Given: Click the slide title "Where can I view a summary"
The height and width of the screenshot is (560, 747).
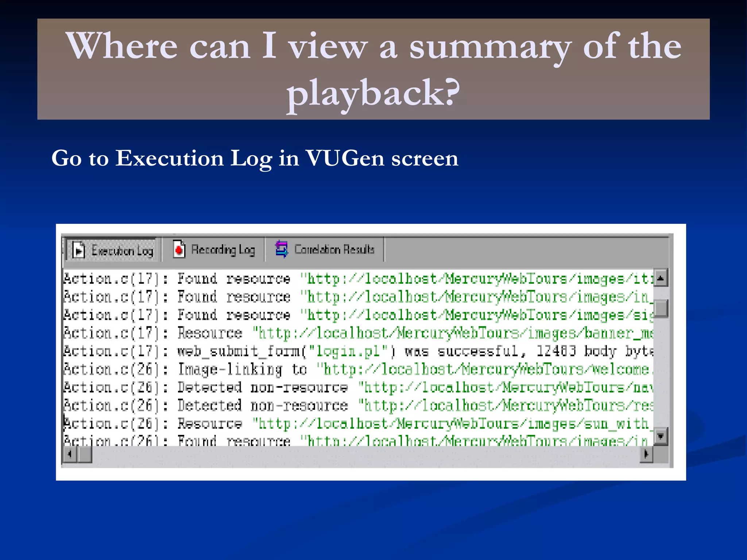Looking at the screenshot, I should (x=373, y=69).
